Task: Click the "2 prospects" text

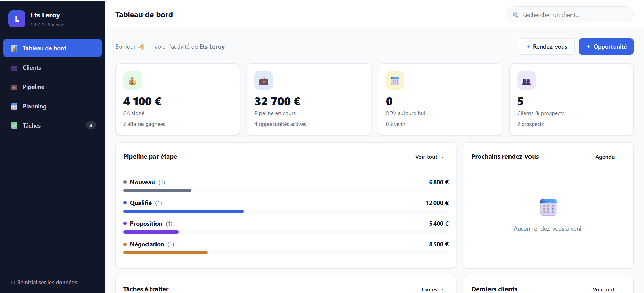Action: (x=531, y=124)
